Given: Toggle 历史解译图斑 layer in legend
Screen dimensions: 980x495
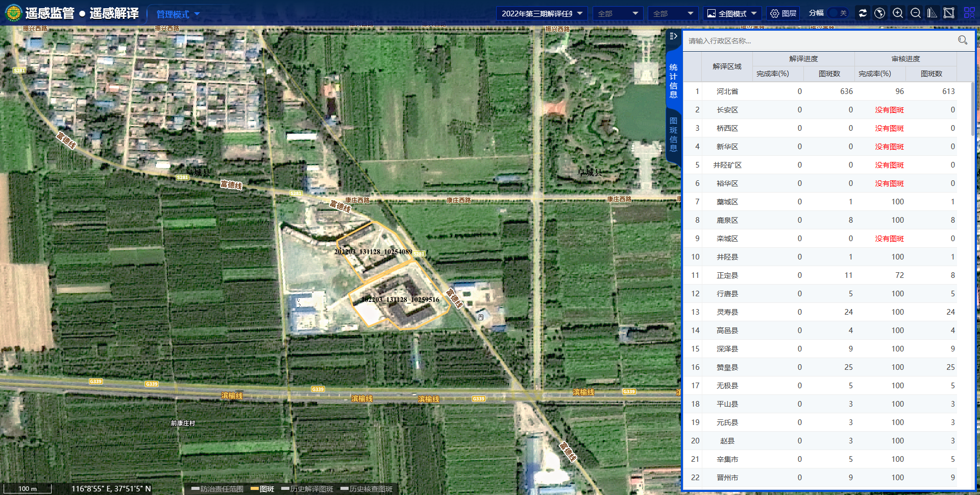Looking at the screenshot, I should [x=307, y=489].
